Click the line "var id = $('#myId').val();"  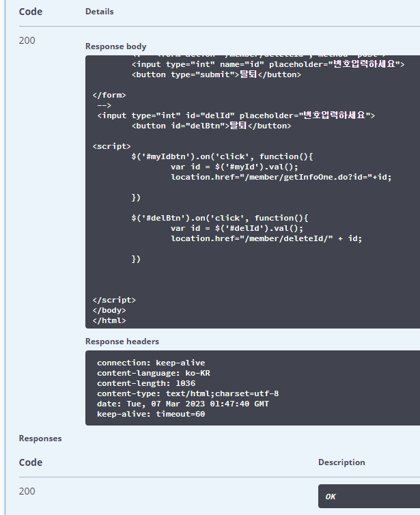click(234, 167)
